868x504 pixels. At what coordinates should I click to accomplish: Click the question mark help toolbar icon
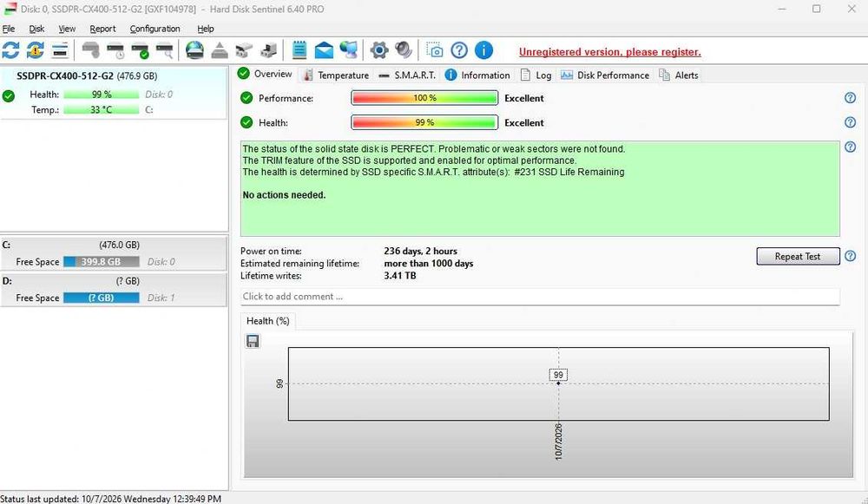point(459,50)
